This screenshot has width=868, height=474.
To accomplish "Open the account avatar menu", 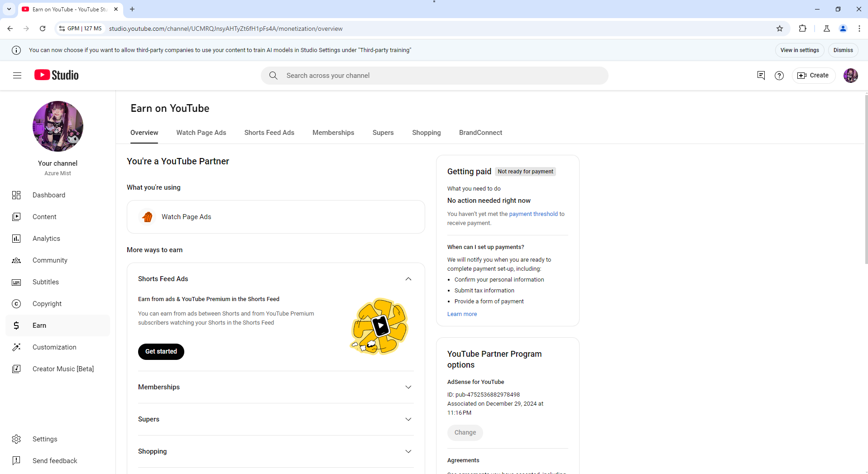I will coord(851,76).
